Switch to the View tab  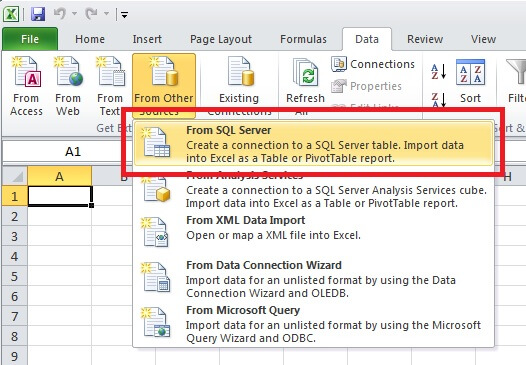pyautogui.click(x=483, y=39)
